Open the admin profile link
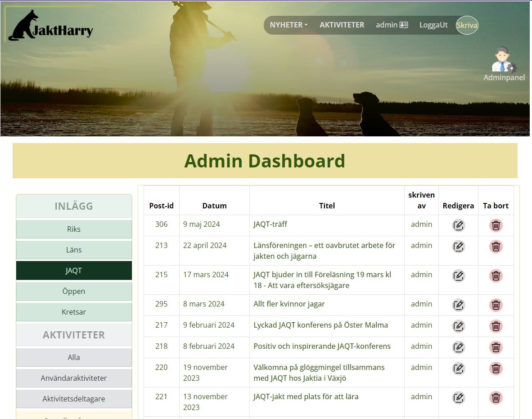 pos(392,25)
